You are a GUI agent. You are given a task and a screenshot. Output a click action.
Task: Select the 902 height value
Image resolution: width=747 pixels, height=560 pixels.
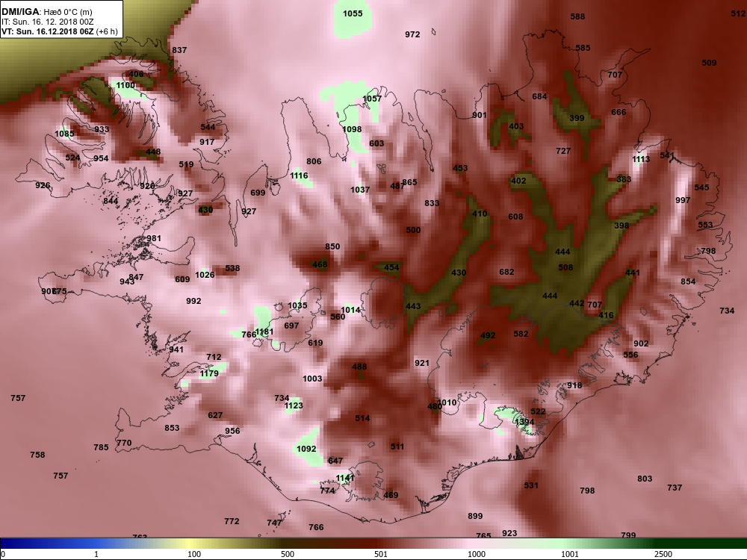click(641, 343)
